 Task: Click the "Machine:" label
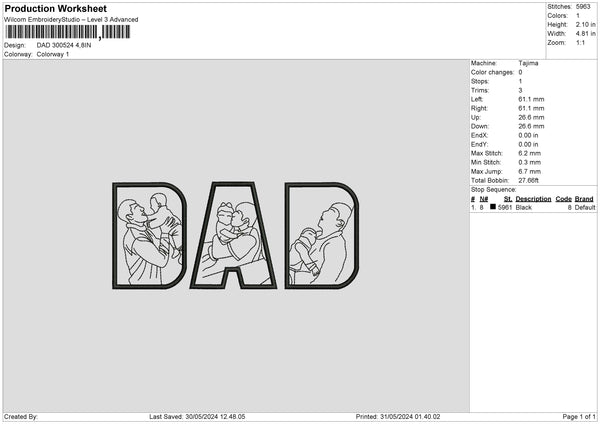pos(484,63)
